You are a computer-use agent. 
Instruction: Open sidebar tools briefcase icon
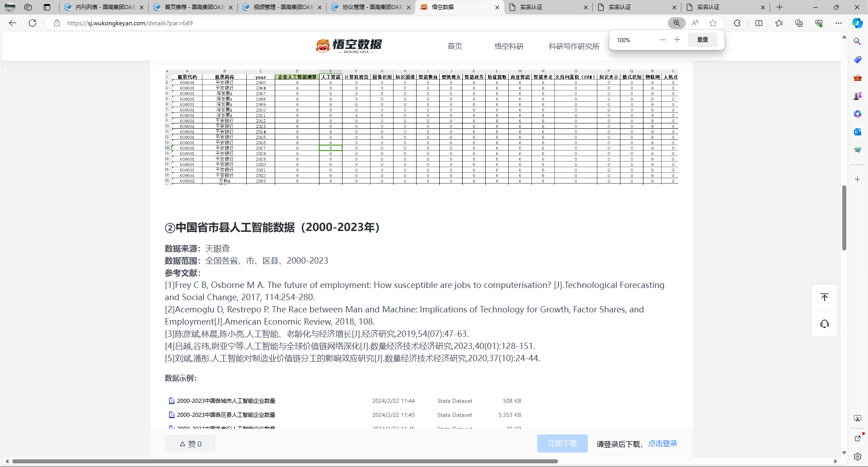(x=858, y=78)
